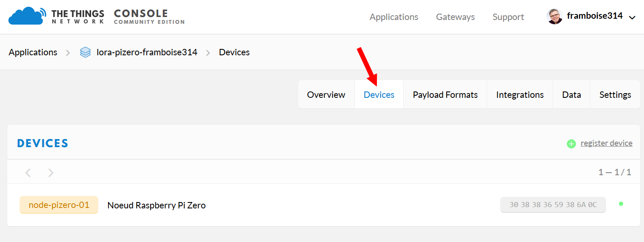This screenshot has height=242, width=644.
Task: Go to next page of devices
Action: pos(51,172)
